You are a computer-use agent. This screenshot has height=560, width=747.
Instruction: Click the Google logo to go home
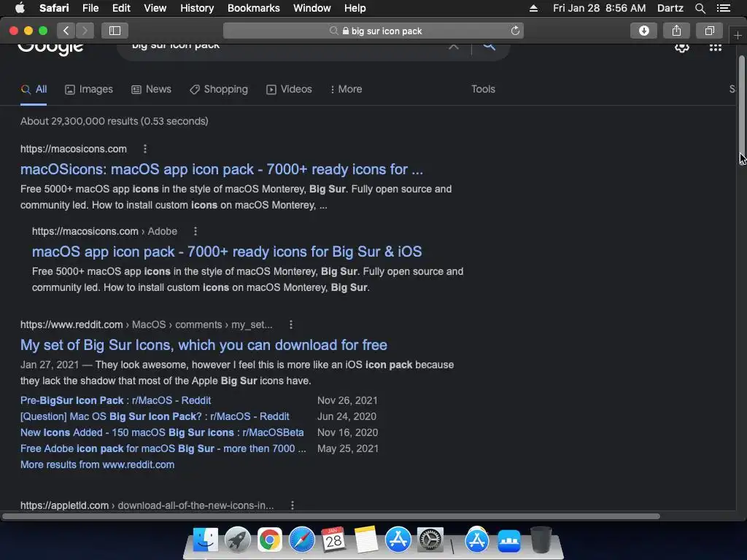coord(50,49)
